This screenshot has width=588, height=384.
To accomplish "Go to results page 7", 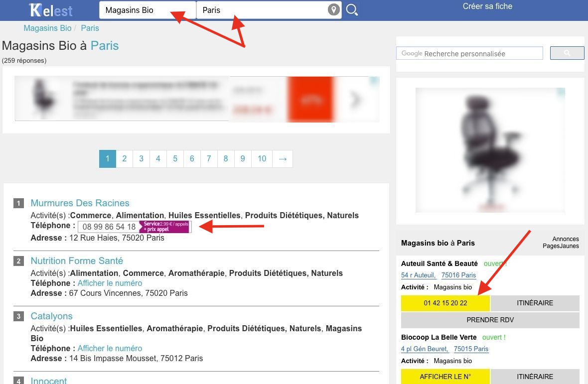I will (209, 159).
